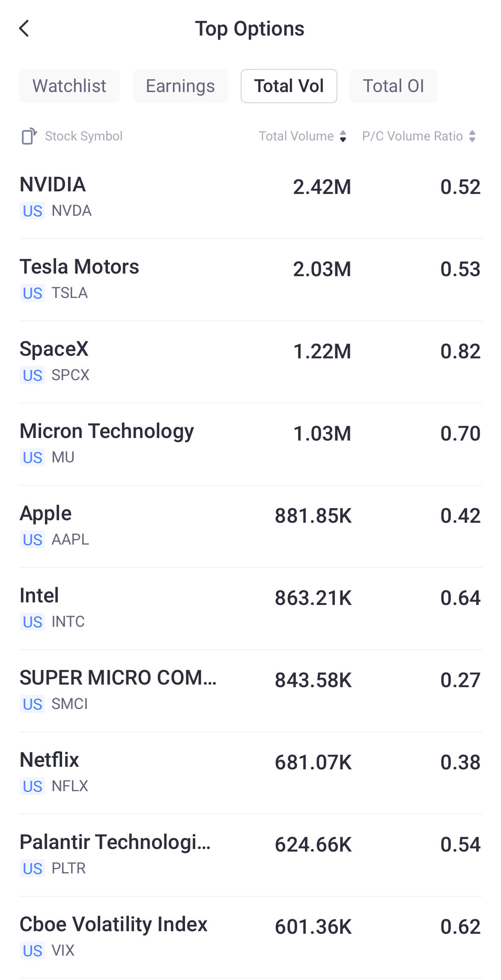
Task: Tap the back arrow icon
Action: (24, 29)
